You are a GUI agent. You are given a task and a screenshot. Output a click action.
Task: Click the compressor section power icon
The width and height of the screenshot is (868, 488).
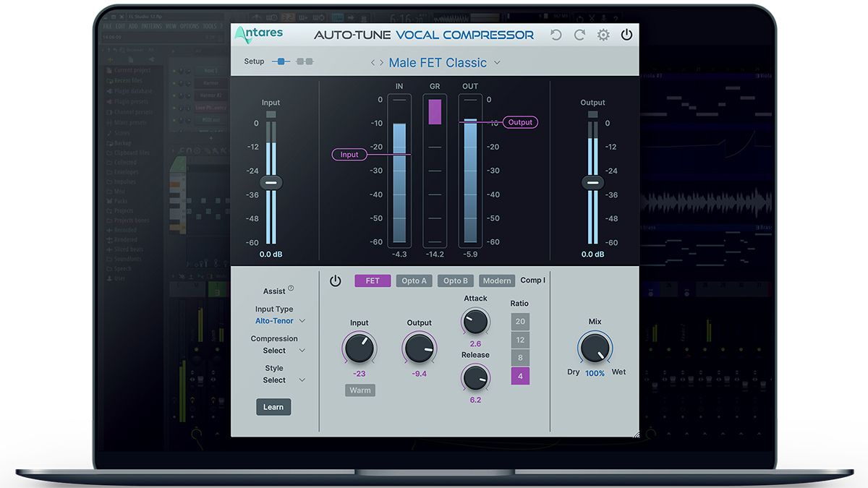[x=335, y=280]
